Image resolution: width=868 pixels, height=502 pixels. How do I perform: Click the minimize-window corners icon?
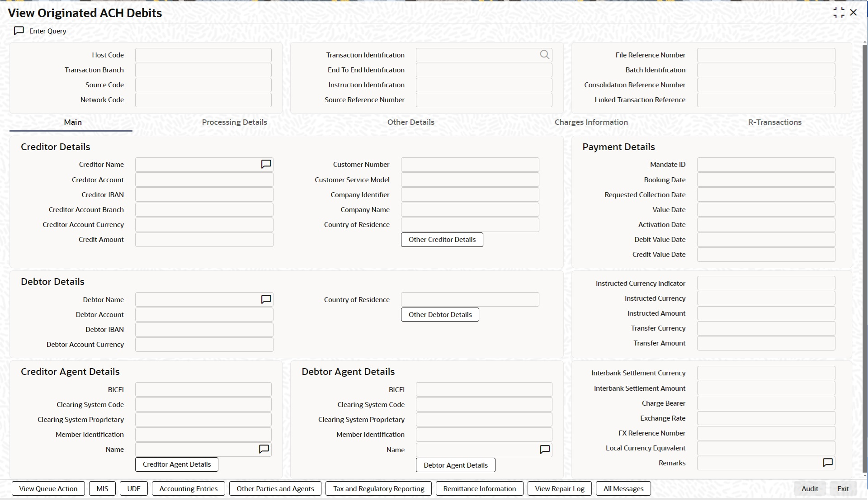tap(839, 13)
